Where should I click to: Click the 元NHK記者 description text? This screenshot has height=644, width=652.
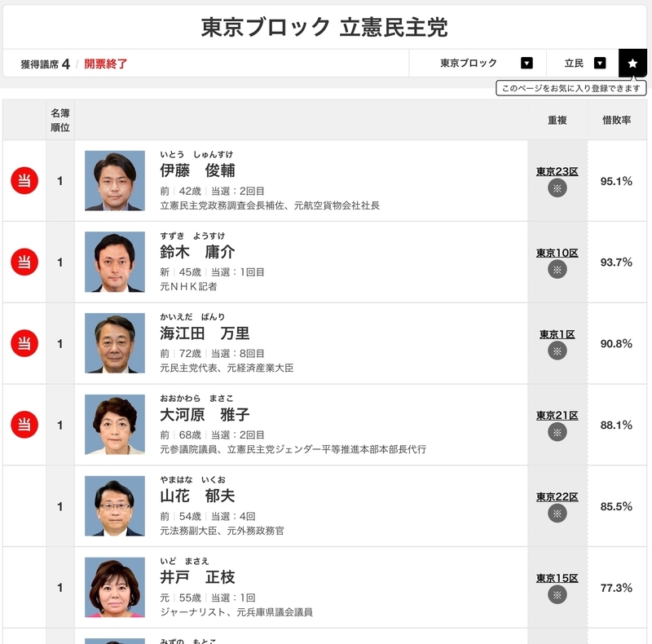point(188,286)
